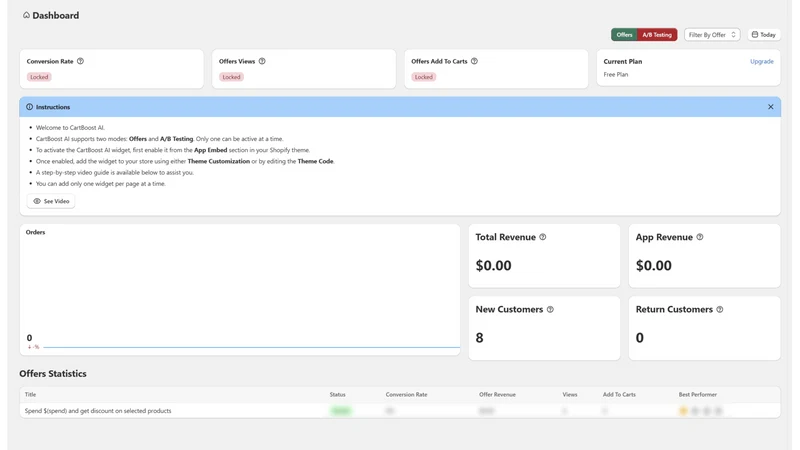Click the Upgrade plan link

point(761,61)
